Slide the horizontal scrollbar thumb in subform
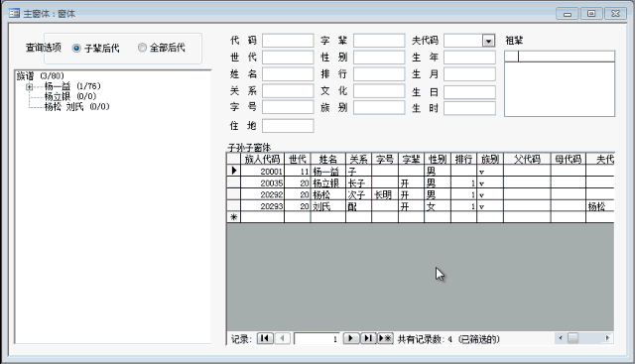This screenshot has height=364, width=635. coord(573,338)
